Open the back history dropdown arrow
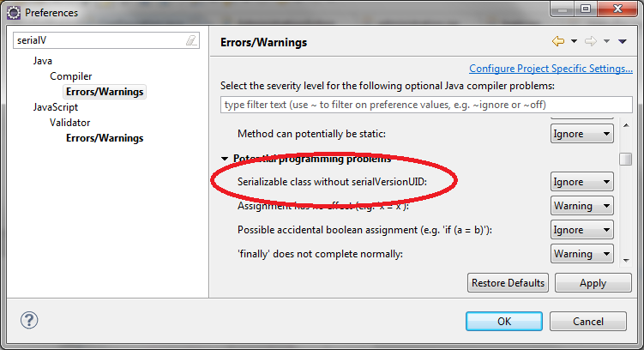 574,41
